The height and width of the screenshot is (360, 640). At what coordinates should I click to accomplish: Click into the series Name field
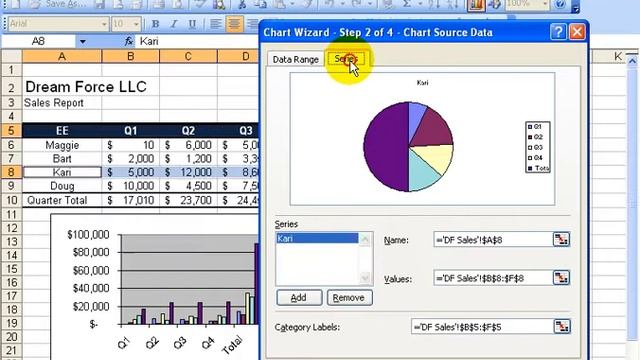point(493,240)
